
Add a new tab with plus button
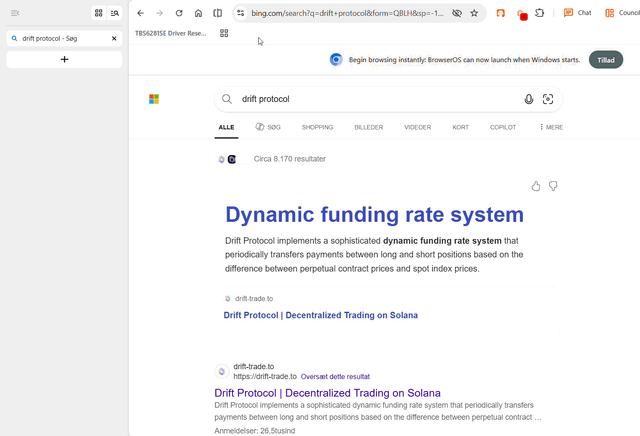pos(64,60)
